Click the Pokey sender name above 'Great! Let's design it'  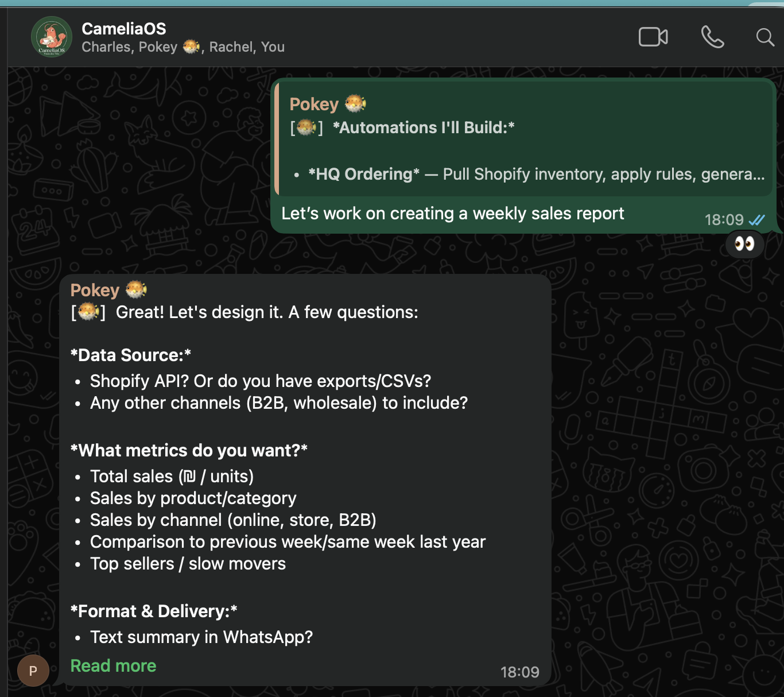(x=95, y=291)
